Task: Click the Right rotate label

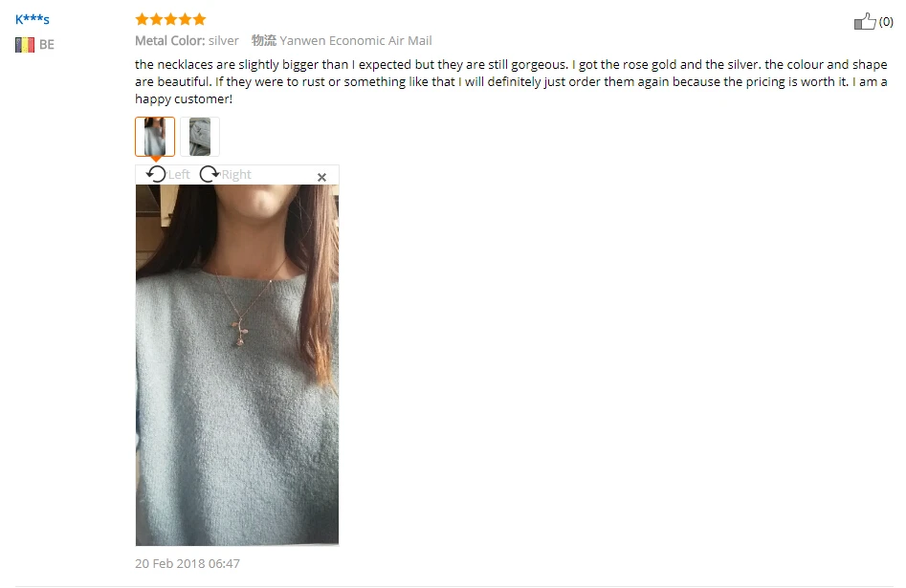Action: click(x=236, y=174)
